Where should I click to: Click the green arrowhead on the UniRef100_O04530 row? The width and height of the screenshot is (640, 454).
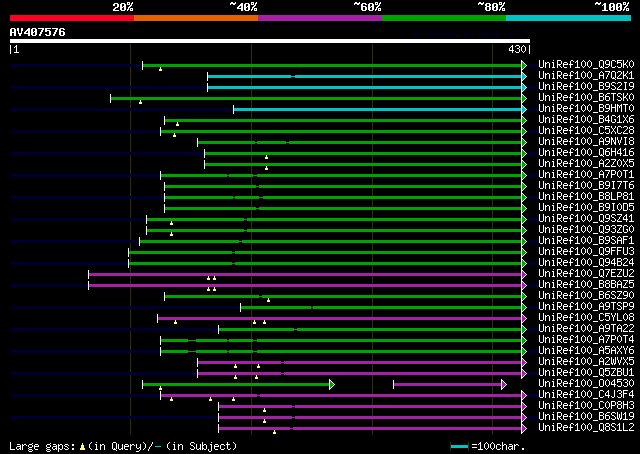click(x=332, y=385)
